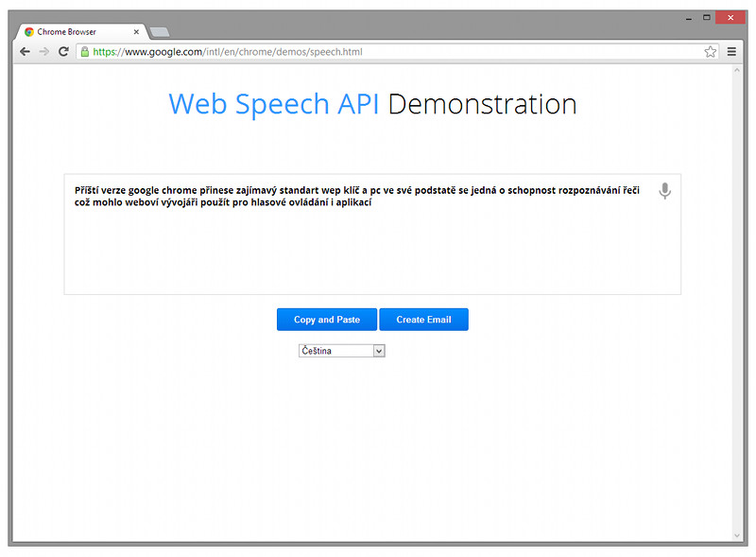Minimize the browser window

[689, 18]
